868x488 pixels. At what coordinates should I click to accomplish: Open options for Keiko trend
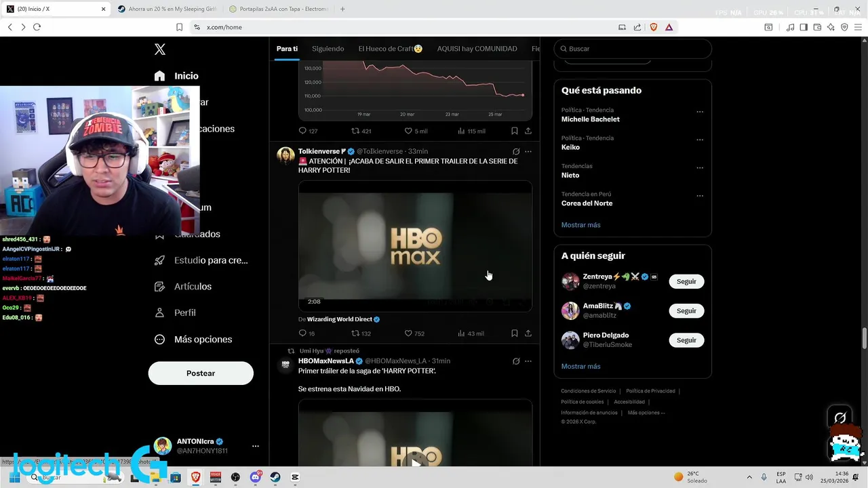[700, 140]
